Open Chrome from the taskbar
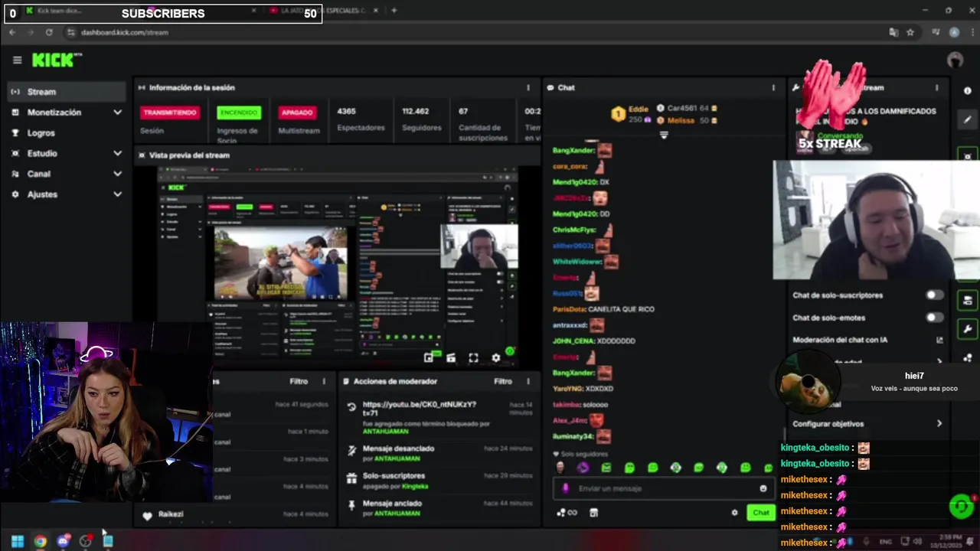 (40, 541)
